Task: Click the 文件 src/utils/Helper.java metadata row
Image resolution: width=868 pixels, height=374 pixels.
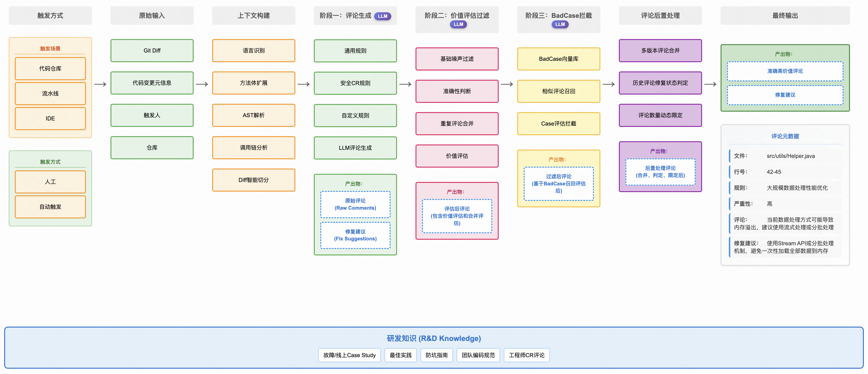Action: (x=785, y=156)
